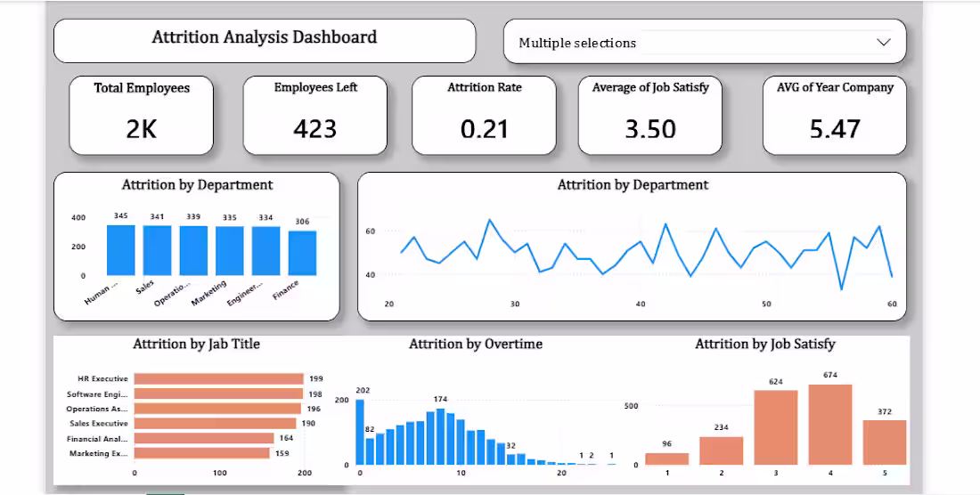Click the overtime bar labeled 82

[x=370, y=451]
